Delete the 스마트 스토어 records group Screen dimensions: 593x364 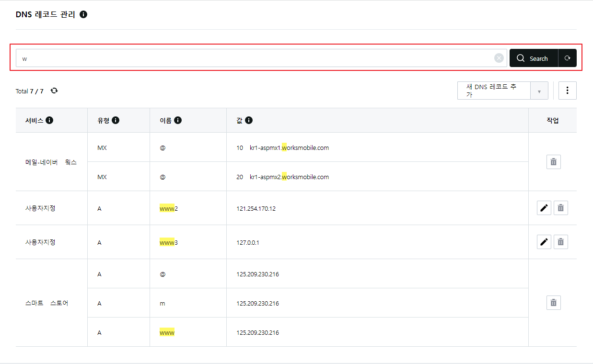553,303
